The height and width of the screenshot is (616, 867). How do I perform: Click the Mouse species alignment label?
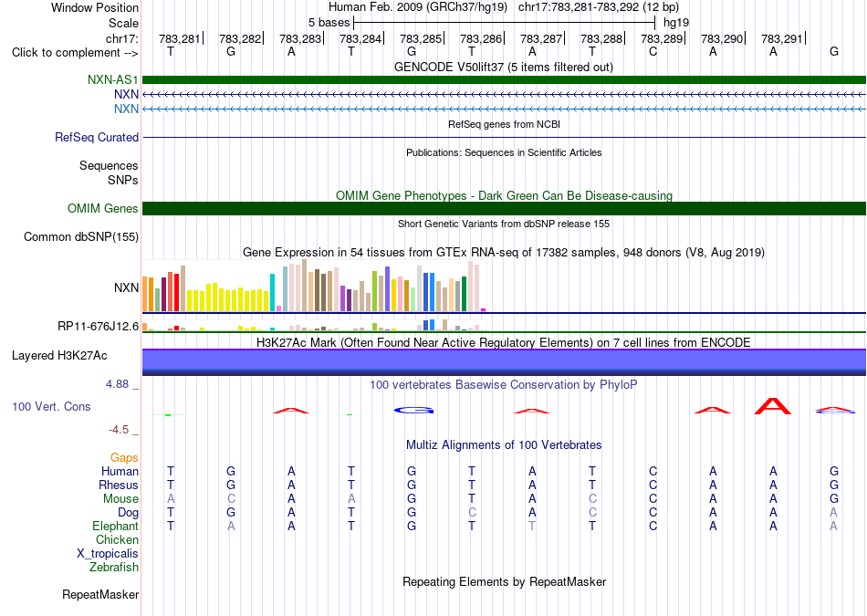pos(120,499)
